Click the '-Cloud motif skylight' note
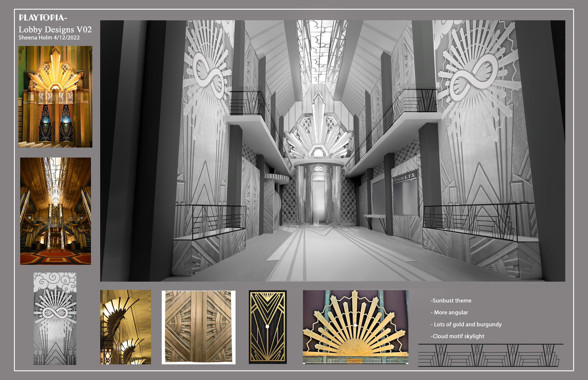588x380 pixels. click(458, 336)
